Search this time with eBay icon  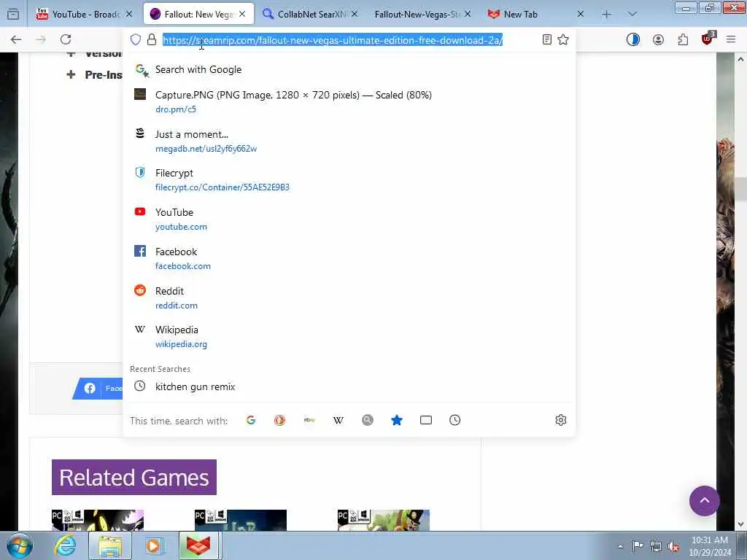click(309, 420)
